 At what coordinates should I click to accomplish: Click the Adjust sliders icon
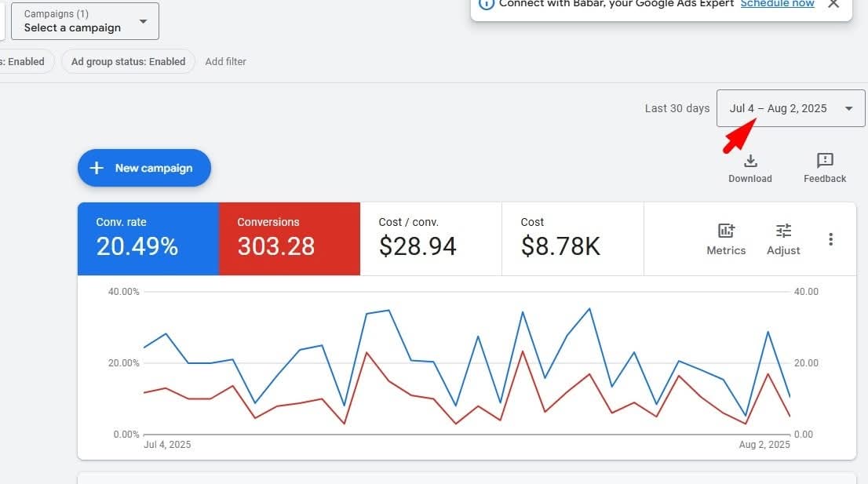783,231
